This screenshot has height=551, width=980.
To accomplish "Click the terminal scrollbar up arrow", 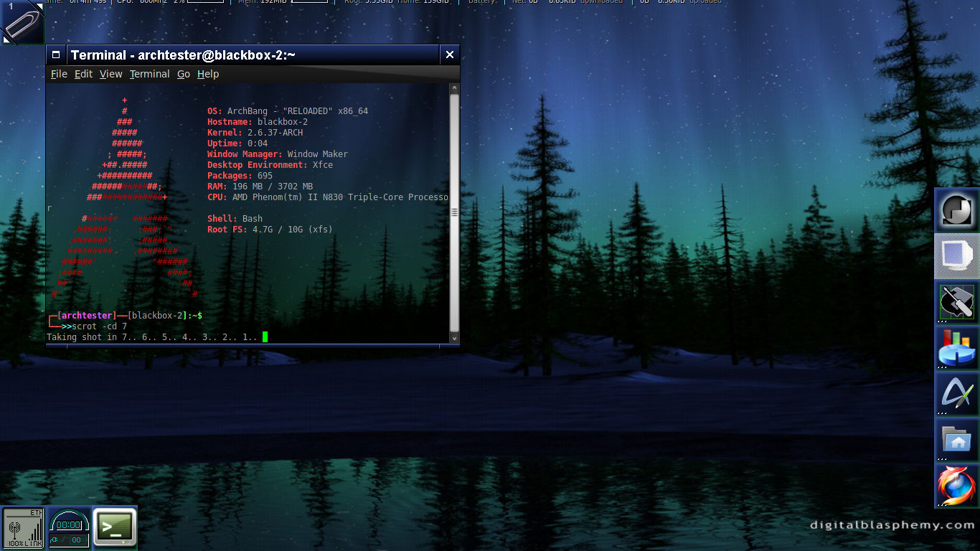I will (454, 88).
